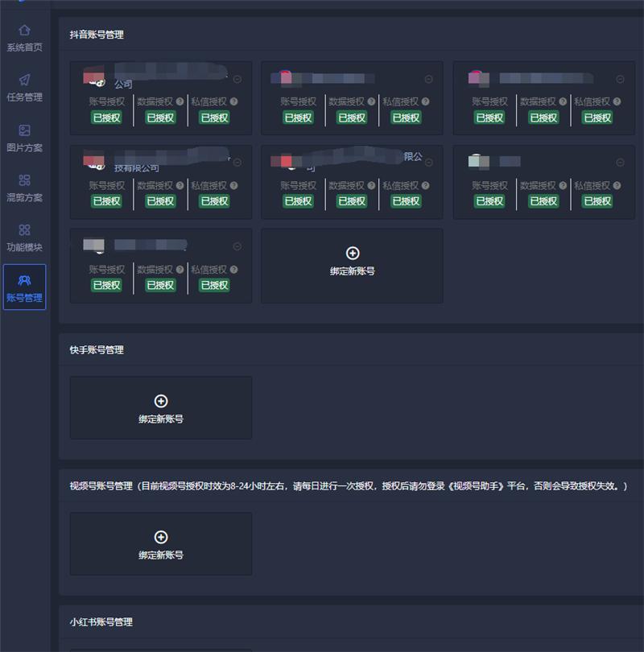
Task: Click the 私信授权 help icon on the third-row card
Action: coord(233,270)
